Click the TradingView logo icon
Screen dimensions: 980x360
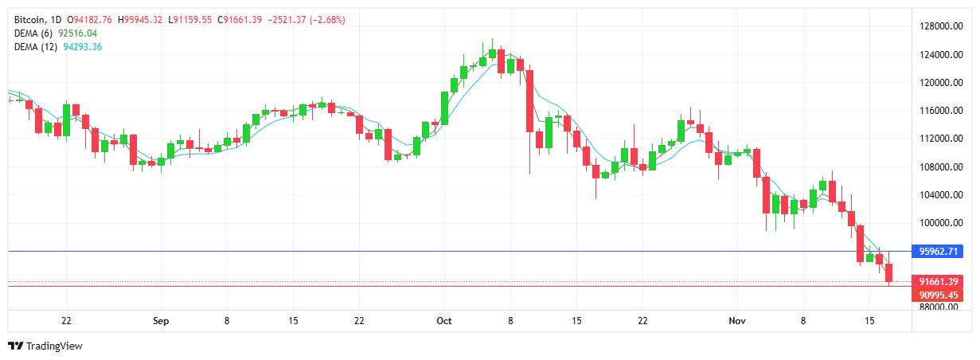(15, 346)
